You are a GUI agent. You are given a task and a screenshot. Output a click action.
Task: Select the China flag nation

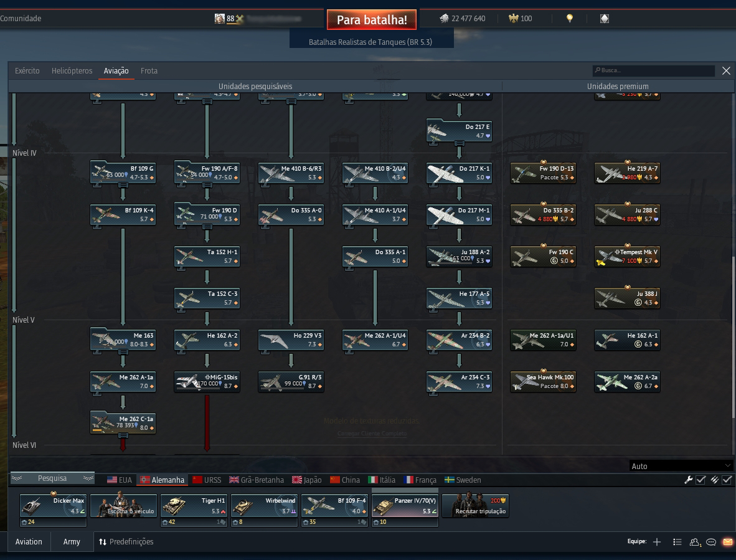coord(344,480)
